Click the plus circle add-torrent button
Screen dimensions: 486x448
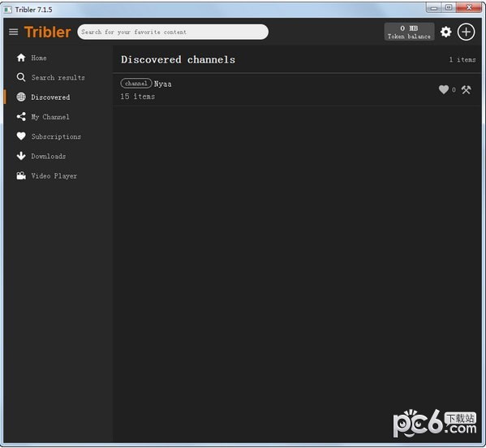click(x=466, y=32)
